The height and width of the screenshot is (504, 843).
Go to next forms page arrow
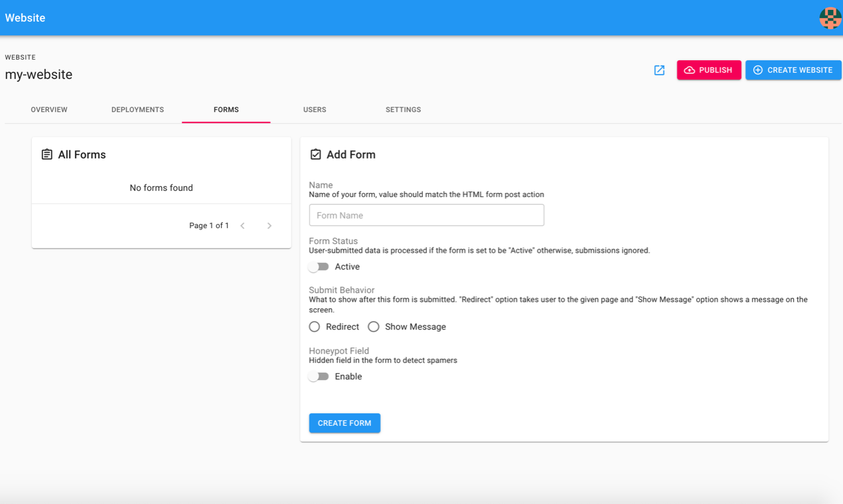[269, 226]
